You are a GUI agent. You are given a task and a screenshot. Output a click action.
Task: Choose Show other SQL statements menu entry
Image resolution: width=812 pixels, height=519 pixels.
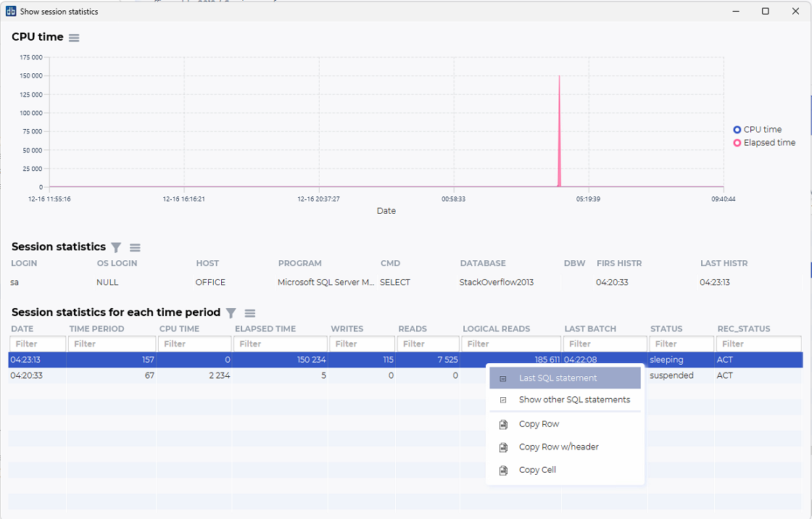574,400
